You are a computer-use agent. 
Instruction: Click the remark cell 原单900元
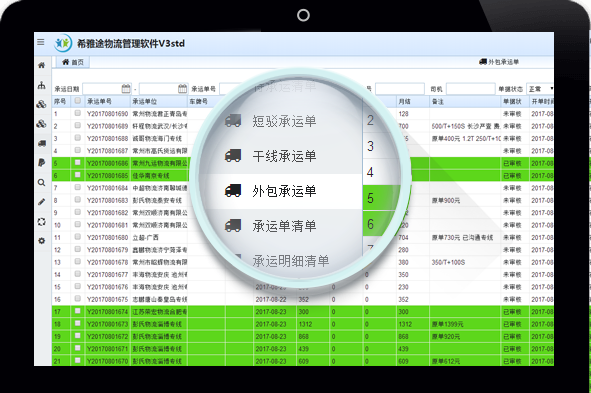446,200
